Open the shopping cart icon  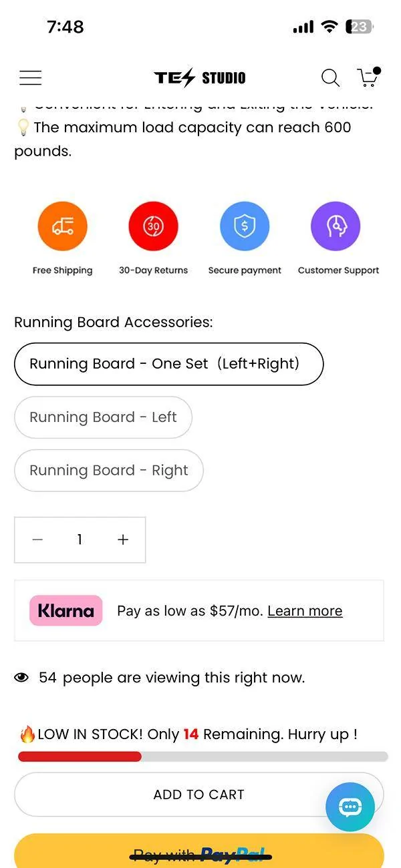pyautogui.click(x=368, y=77)
